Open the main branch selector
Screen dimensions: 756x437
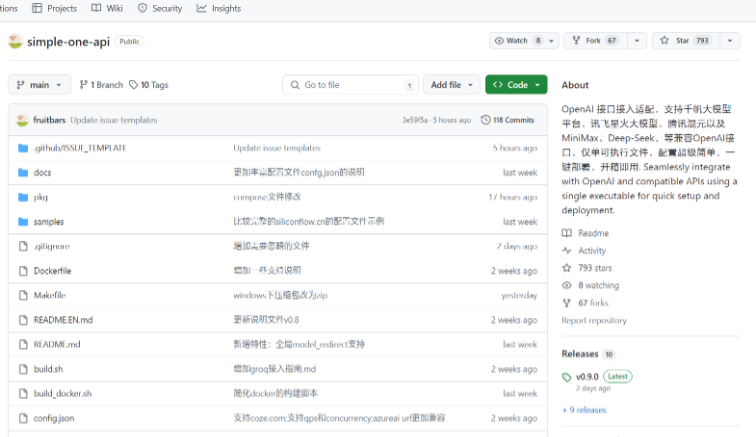pyautogui.click(x=40, y=85)
